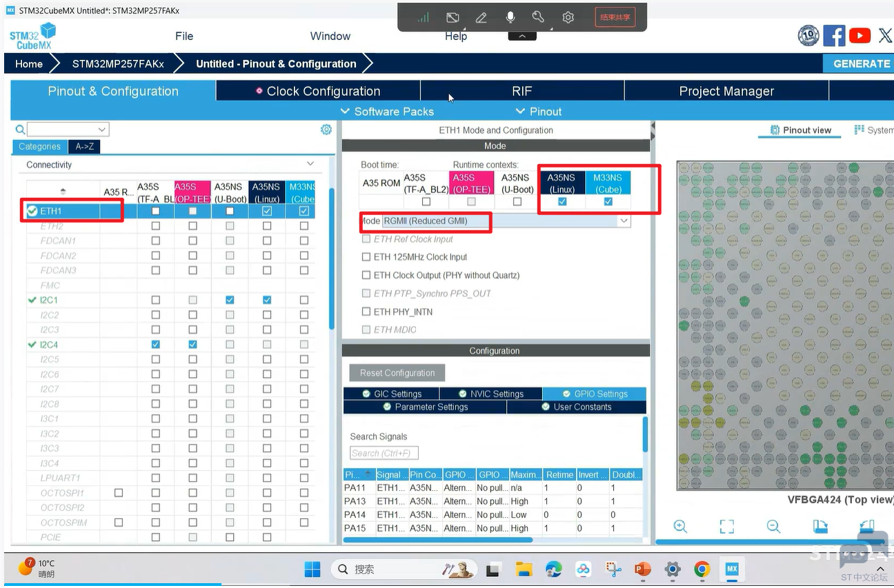Open the ST 10-year anniversary badge
This screenshot has height=588, width=894.
pos(808,36)
